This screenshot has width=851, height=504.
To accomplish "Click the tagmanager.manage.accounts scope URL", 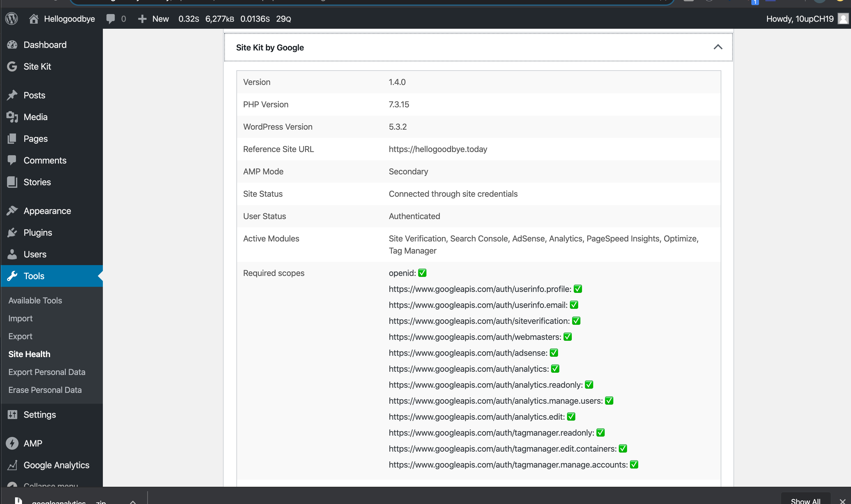I will (x=513, y=465).
